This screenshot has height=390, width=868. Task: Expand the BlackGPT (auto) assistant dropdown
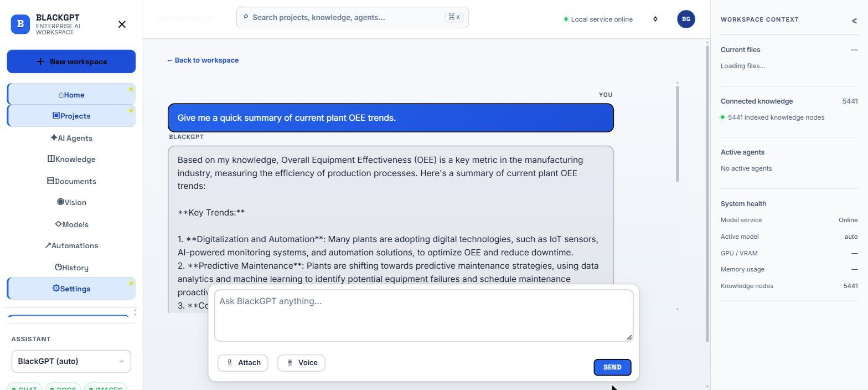(71, 361)
